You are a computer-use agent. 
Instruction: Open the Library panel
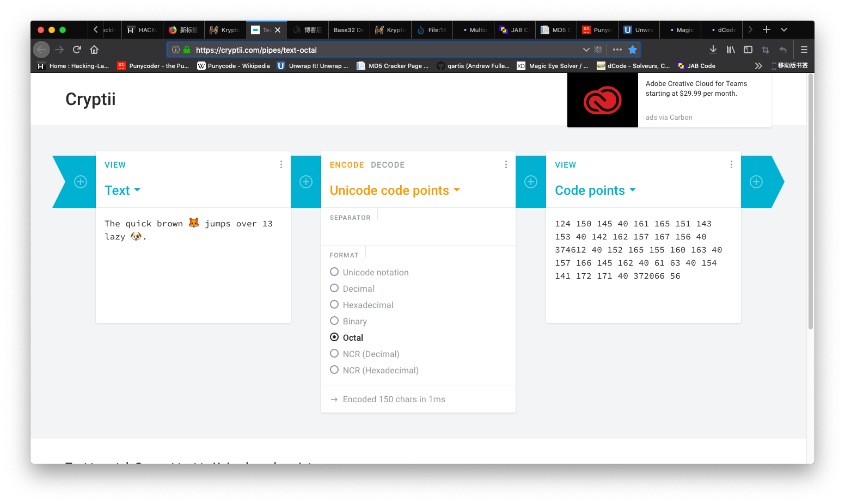pyautogui.click(x=731, y=50)
